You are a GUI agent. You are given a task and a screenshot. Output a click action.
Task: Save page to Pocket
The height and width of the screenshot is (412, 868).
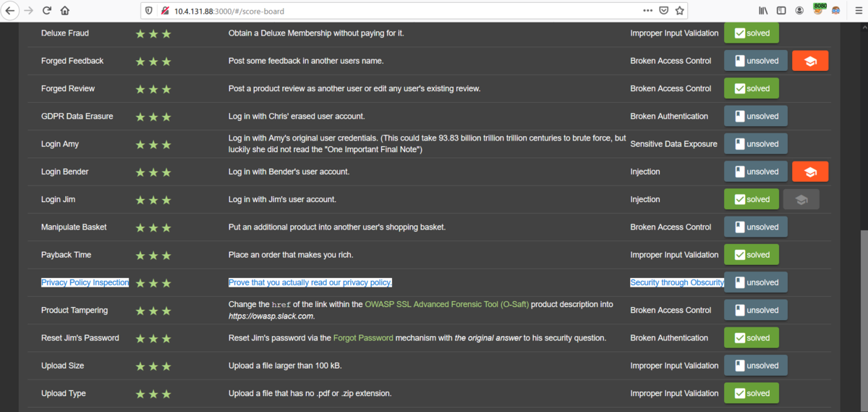coord(664,11)
